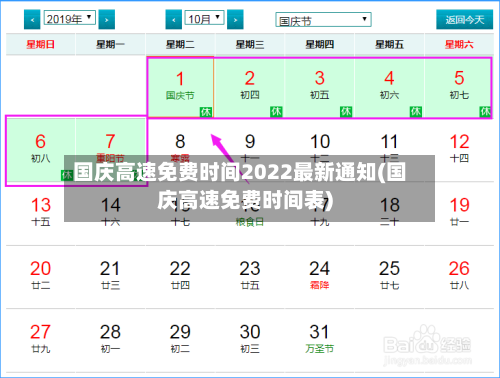Select October 13 十五 date cell

click(x=41, y=213)
